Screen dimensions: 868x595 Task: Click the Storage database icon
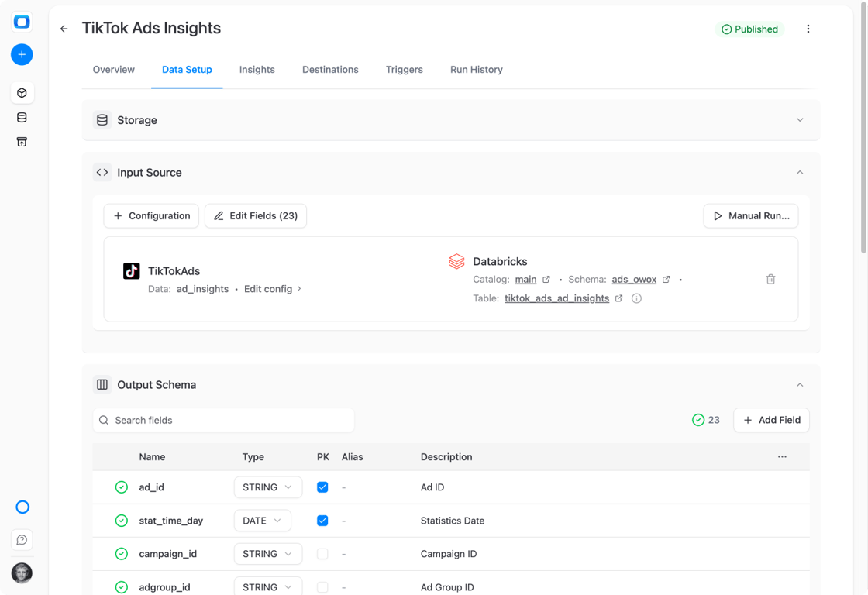pyautogui.click(x=102, y=120)
